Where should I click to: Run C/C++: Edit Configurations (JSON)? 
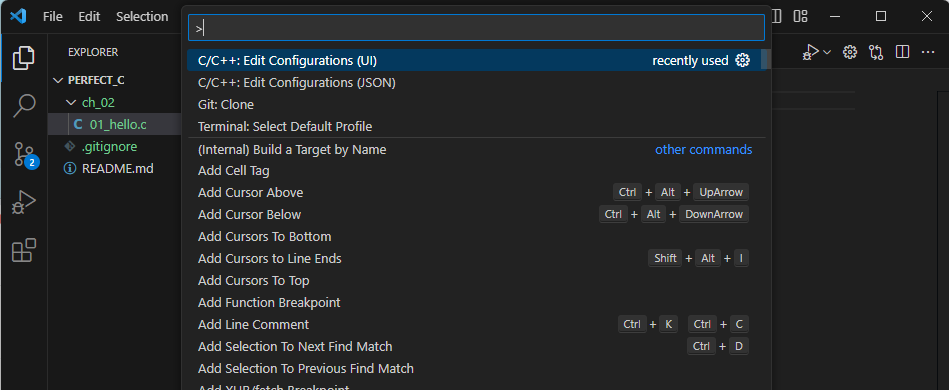click(x=476, y=82)
